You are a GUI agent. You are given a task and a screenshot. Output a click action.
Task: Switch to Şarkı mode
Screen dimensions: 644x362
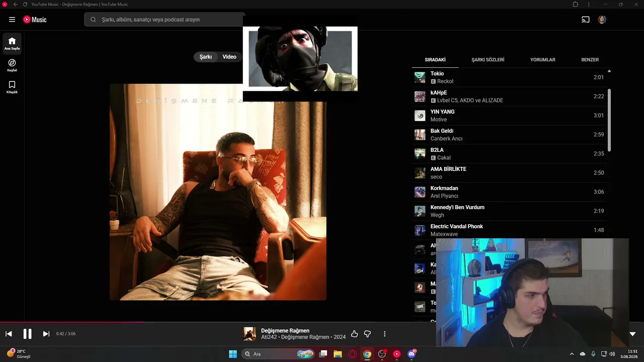206,57
